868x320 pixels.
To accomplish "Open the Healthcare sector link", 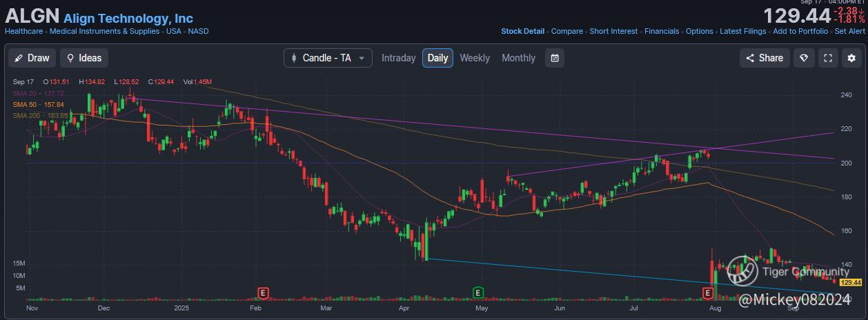I will click(23, 31).
